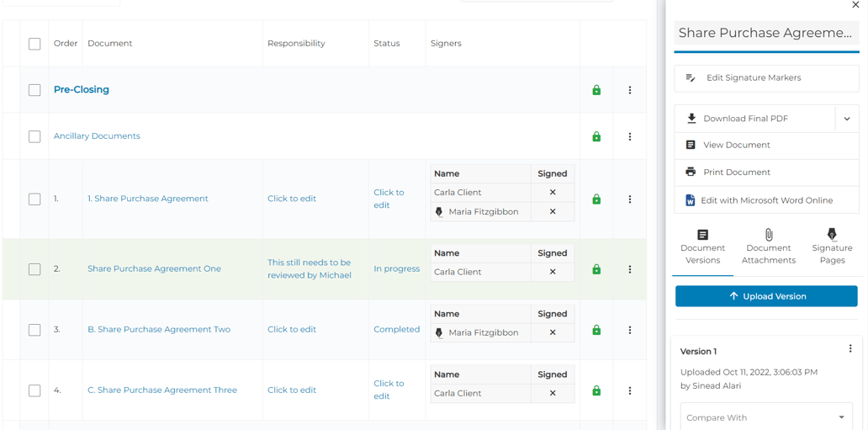The image size is (868, 430).
Task: Click the View Document page icon
Action: [x=691, y=145]
